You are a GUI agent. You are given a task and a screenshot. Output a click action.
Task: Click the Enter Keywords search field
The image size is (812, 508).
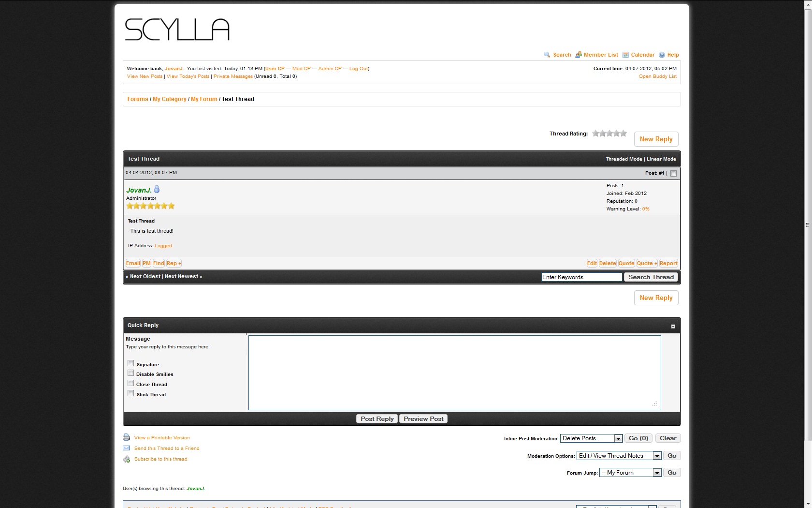pyautogui.click(x=581, y=277)
